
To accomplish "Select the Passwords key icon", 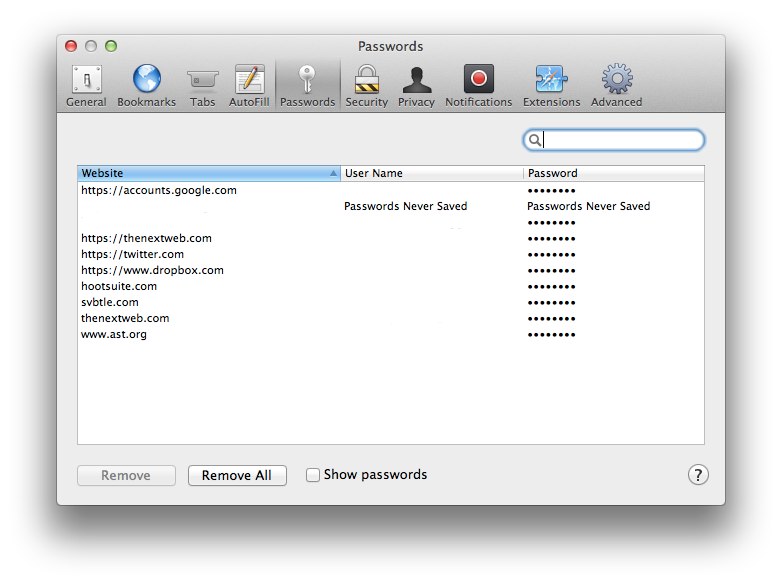I will point(307,86).
